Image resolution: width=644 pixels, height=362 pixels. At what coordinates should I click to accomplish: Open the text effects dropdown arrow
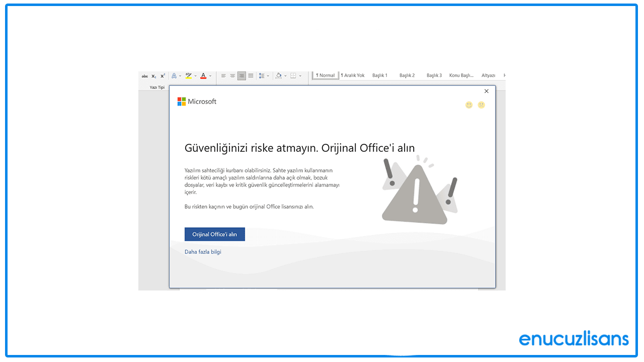pos(180,76)
